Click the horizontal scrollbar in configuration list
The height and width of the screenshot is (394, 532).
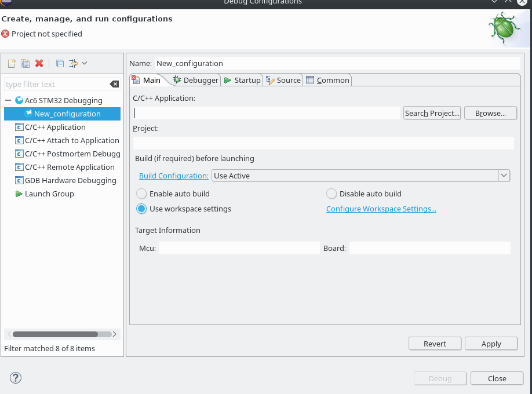pyautogui.click(x=55, y=334)
